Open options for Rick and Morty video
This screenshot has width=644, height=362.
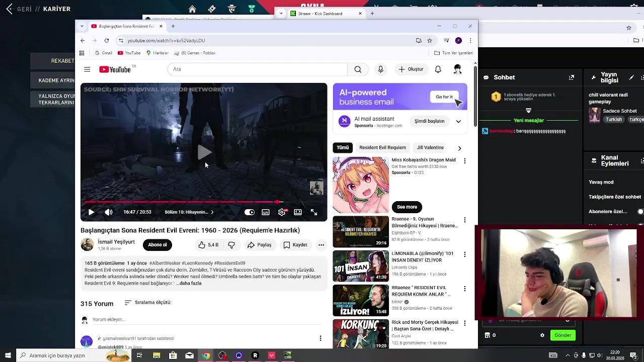pos(464,323)
